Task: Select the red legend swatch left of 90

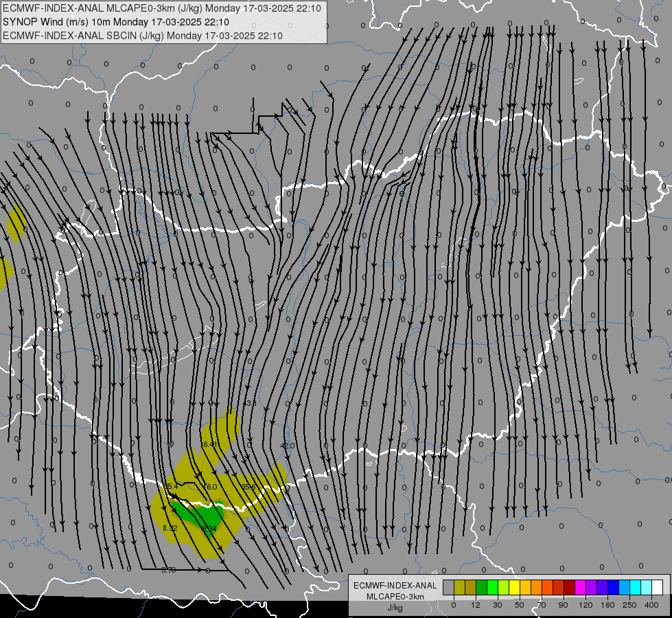Action: click(x=559, y=587)
